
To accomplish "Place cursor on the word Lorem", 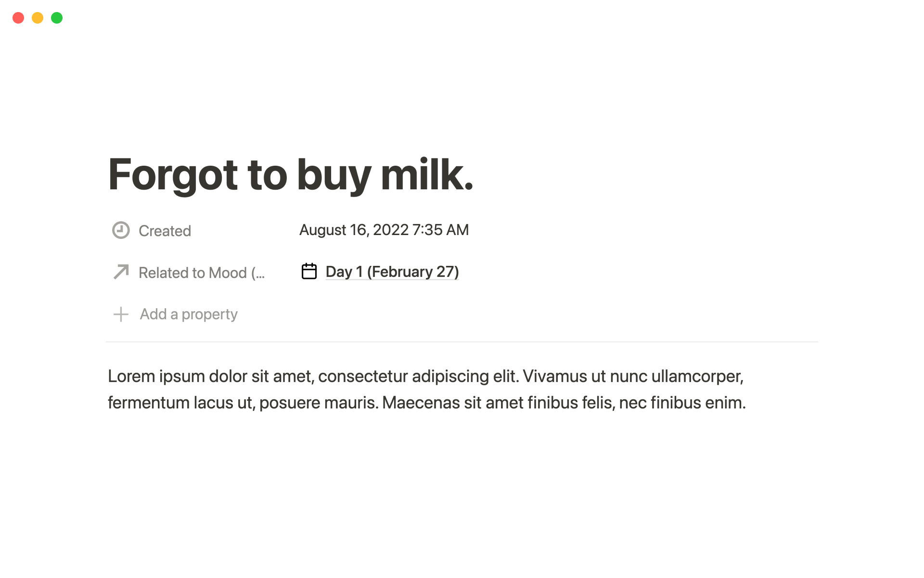I will tap(131, 376).
